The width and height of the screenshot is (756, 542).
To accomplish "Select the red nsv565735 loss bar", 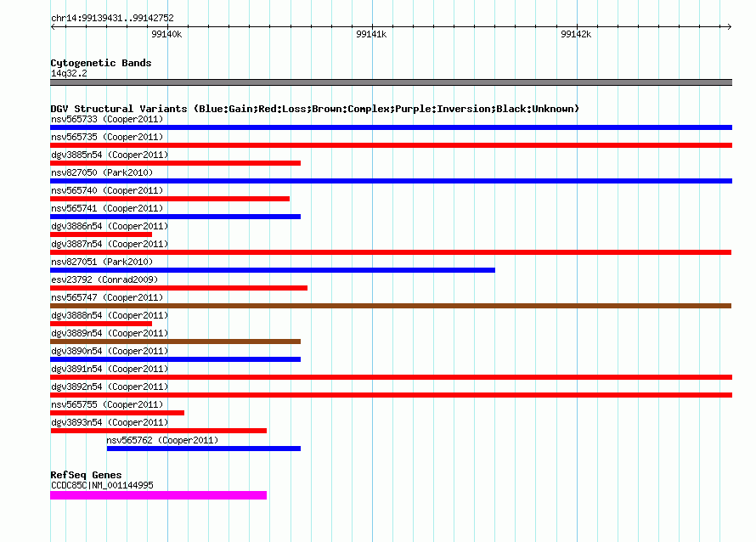I will (x=391, y=145).
